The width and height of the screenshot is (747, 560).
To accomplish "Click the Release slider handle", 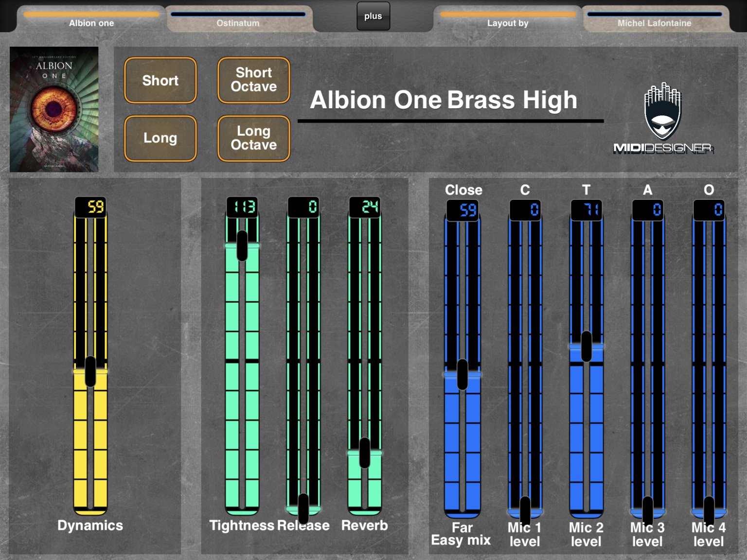I will point(303,508).
